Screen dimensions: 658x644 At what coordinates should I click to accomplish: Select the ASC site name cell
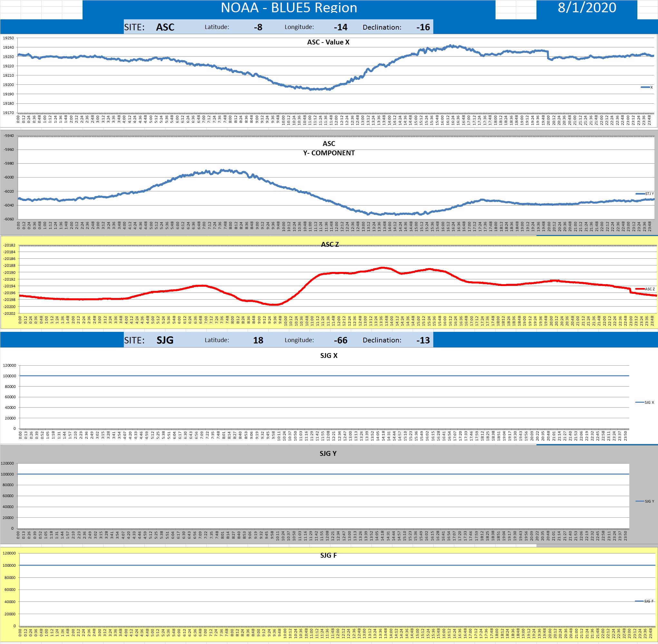[165, 27]
